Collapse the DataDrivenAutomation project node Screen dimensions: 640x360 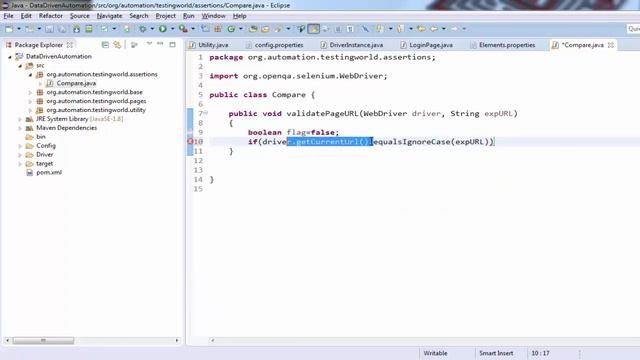(10, 57)
